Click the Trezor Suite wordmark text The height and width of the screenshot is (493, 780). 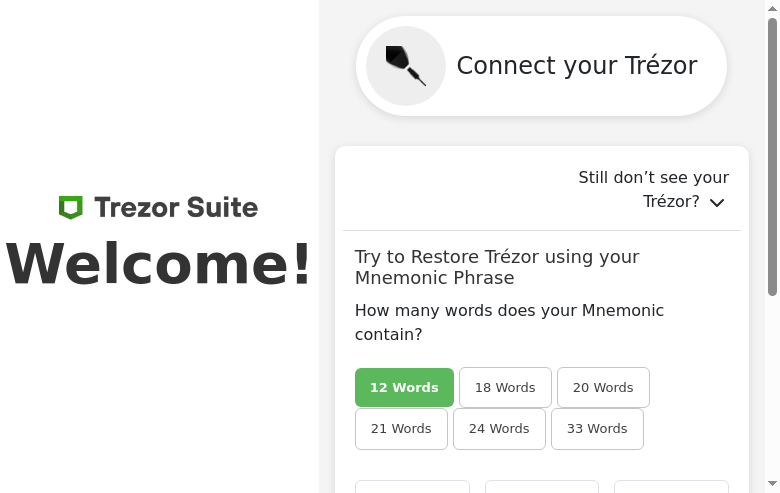pos(176,207)
